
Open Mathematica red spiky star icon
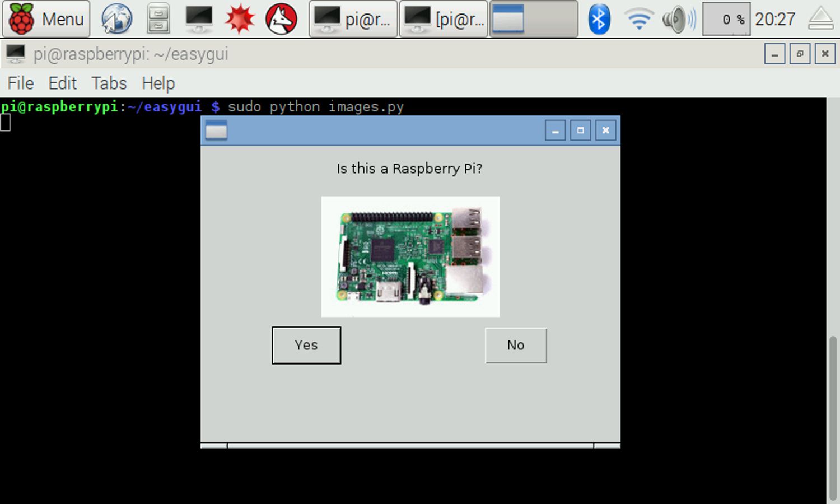point(240,19)
